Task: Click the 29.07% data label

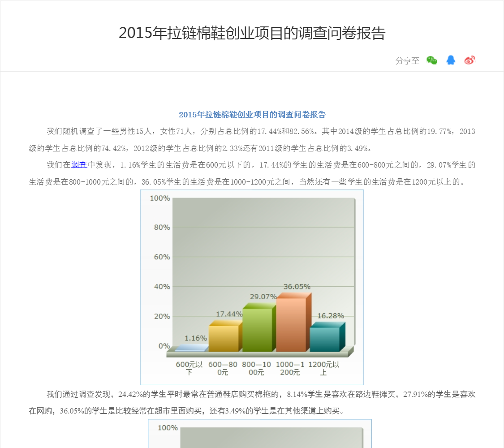Action: (263, 297)
